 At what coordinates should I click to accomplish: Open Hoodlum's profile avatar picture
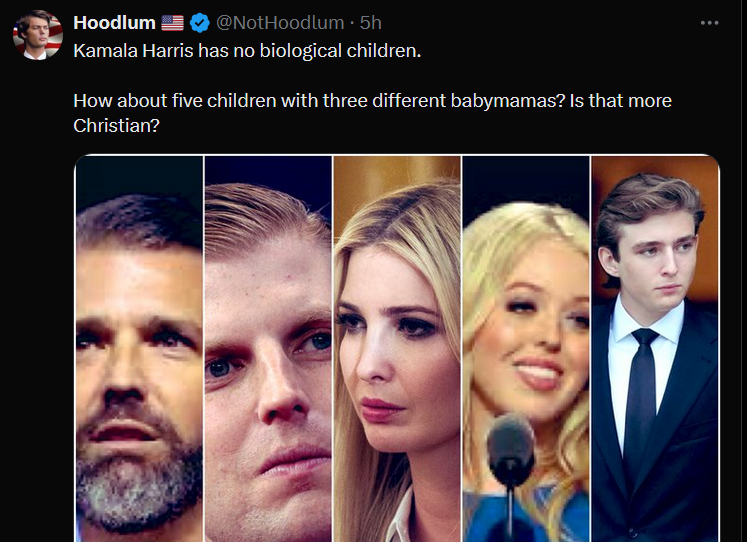tap(37, 35)
